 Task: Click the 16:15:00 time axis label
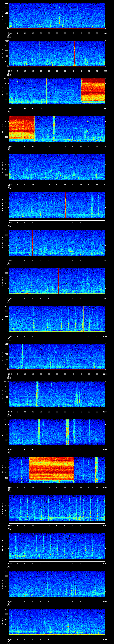click(9, 563)
